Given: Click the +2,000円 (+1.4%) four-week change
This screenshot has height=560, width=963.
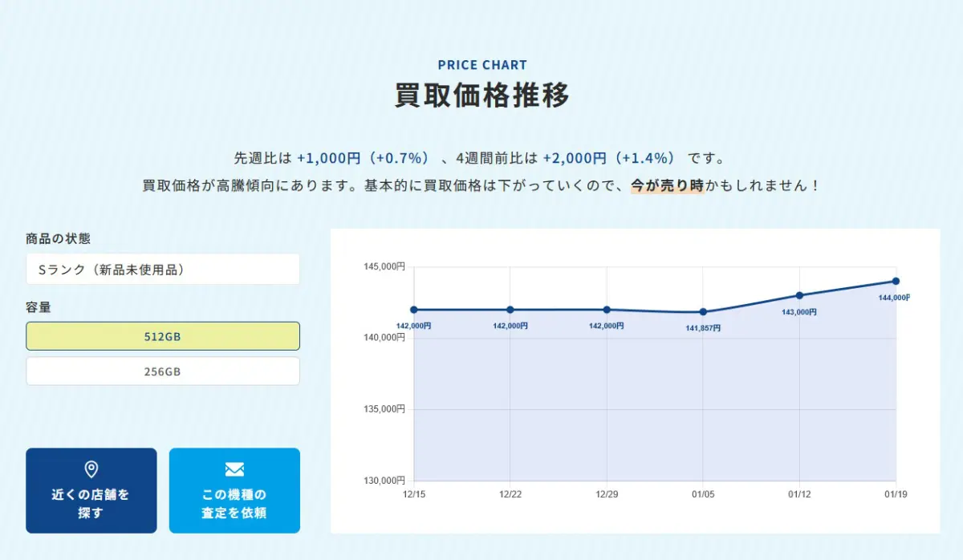Looking at the screenshot, I should click(x=611, y=158).
